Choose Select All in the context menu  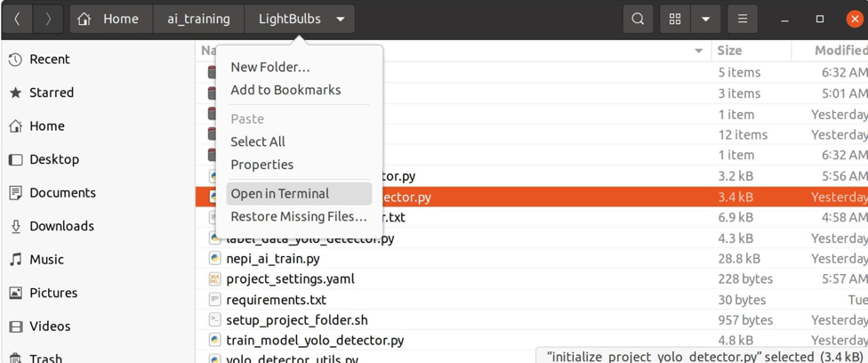pyautogui.click(x=258, y=141)
